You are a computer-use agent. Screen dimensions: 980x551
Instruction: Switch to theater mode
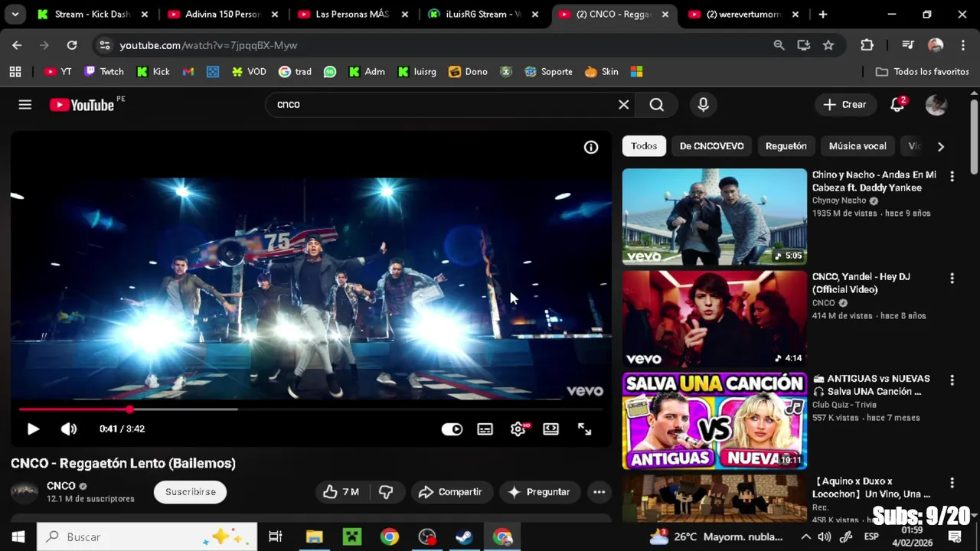551,429
